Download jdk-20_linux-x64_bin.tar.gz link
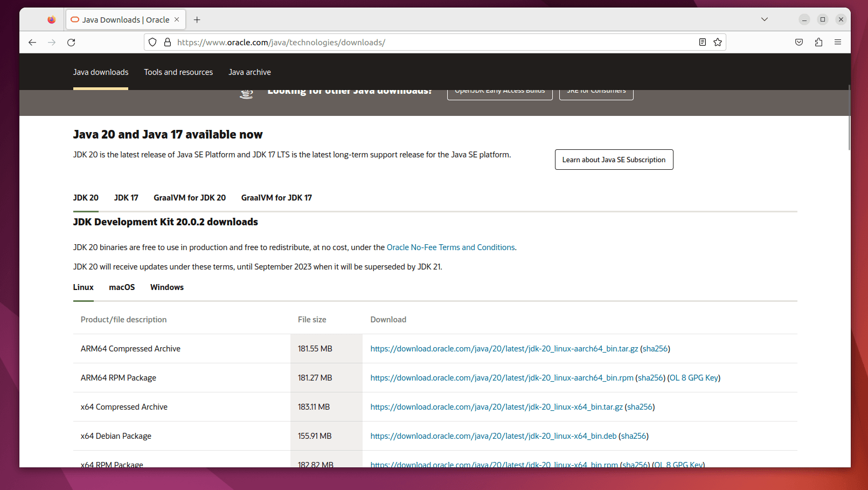 click(x=496, y=407)
